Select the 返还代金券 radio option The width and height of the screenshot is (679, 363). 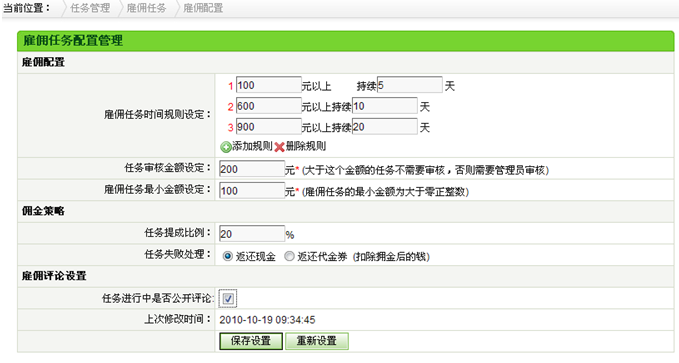[289, 256]
